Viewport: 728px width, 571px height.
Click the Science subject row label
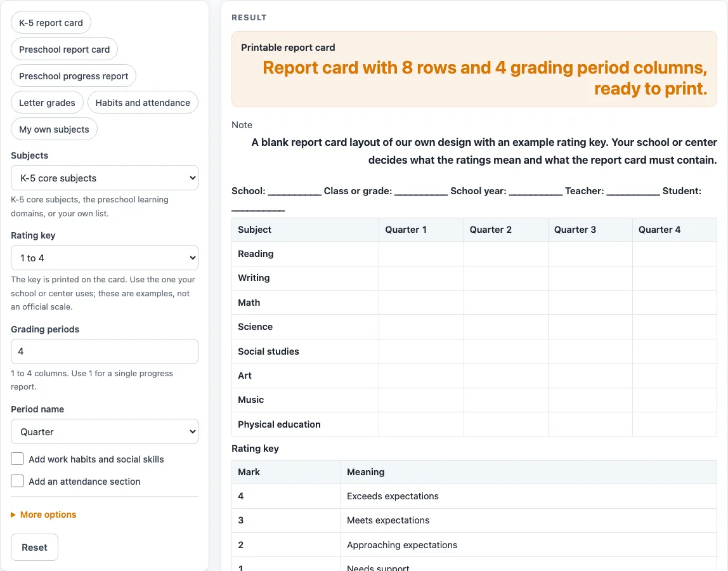click(256, 327)
